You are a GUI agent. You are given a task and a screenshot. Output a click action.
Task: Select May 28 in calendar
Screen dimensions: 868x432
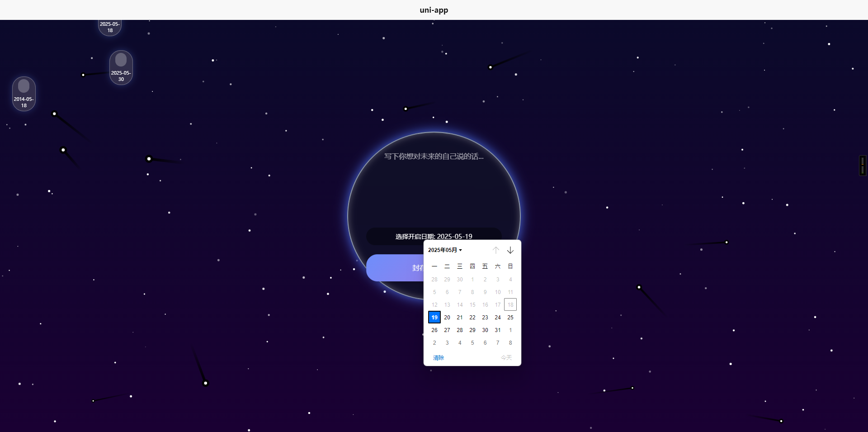point(460,330)
